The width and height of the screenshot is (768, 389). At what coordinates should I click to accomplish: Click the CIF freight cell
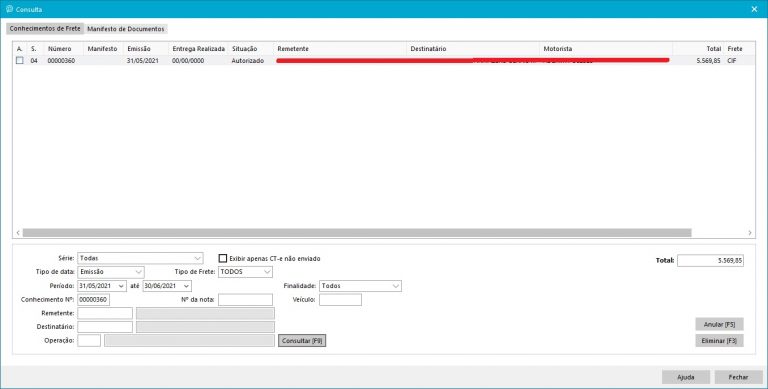tap(732, 61)
